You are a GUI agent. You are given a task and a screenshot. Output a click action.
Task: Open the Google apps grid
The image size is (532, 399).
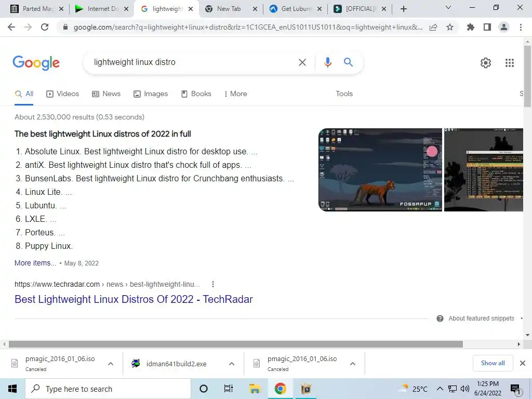pyautogui.click(x=510, y=63)
